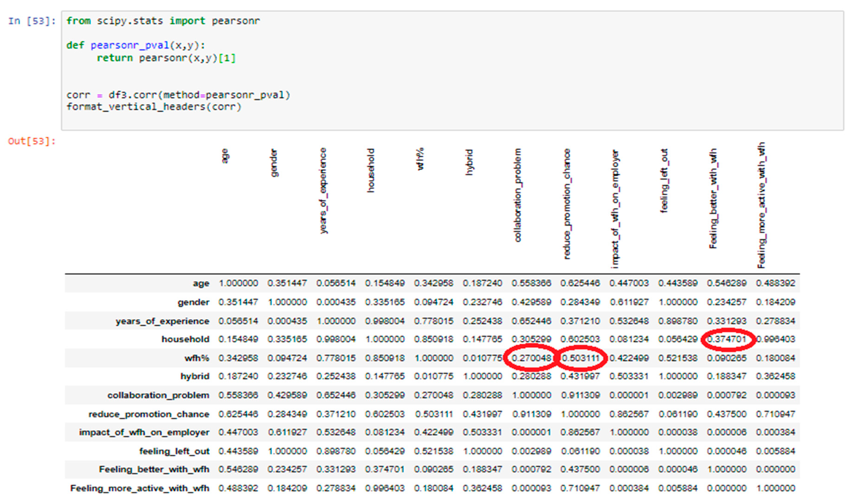Click the circled 0.503111 value
This screenshot has height=504, width=849.
(x=580, y=358)
